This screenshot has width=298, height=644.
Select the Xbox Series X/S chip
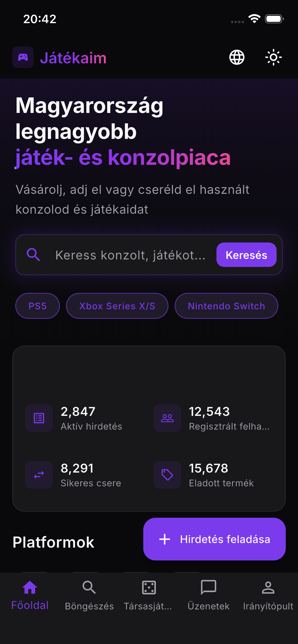(117, 306)
